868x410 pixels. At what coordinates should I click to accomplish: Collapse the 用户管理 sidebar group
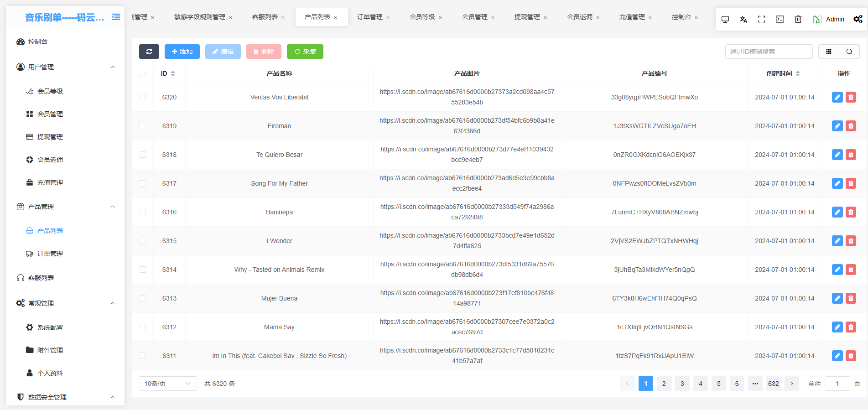click(x=112, y=67)
